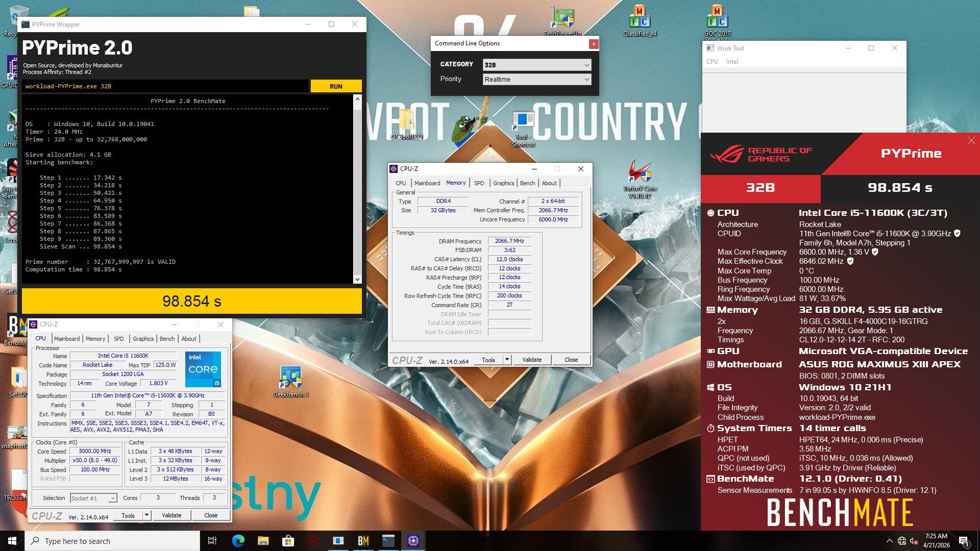Screen dimensions: 980x551
Task: Click the Uncore Frequency 6000.0 MHz value
Action: coord(553,219)
